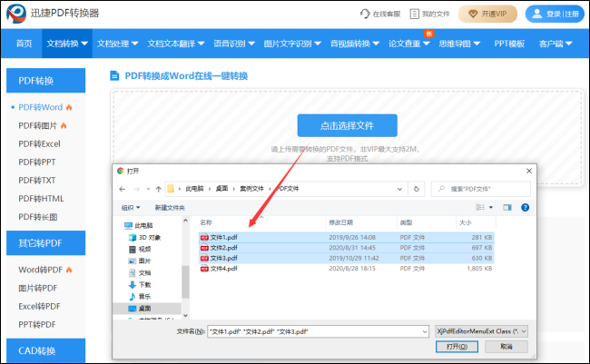Click 新建文件夹 in the dialog toolbar
The height and width of the screenshot is (364, 590).
[x=170, y=208]
